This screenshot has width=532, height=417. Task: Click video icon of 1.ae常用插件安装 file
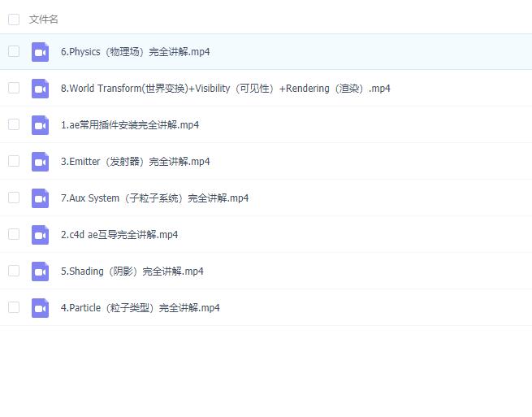click(40, 125)
